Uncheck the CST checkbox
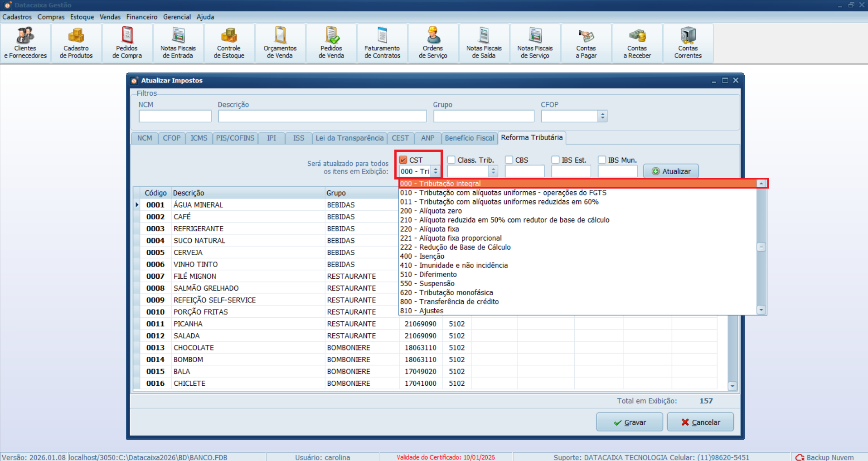Viewport: 868px width, 461px height. pyautogui.click(x=403, y=160)
